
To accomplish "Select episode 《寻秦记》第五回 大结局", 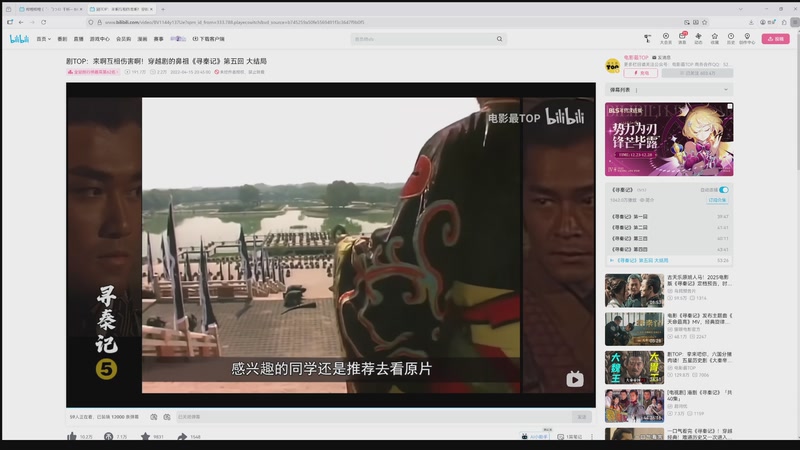I will 669,260.
